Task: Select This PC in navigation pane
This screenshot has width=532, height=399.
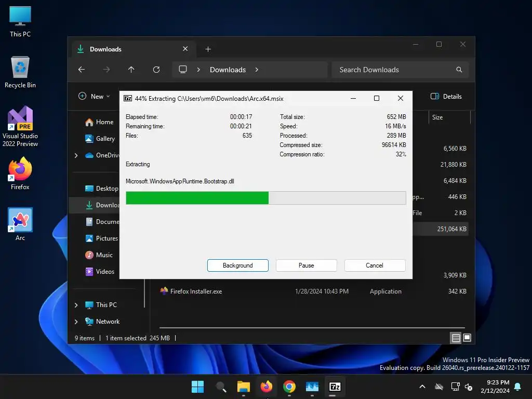Action: (101, 304)
